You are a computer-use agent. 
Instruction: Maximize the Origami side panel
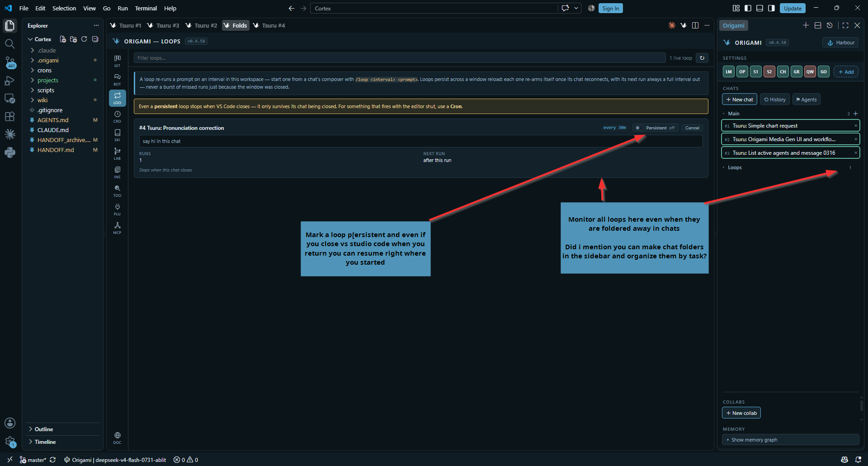pyautogui.click(x=845, y=25)
